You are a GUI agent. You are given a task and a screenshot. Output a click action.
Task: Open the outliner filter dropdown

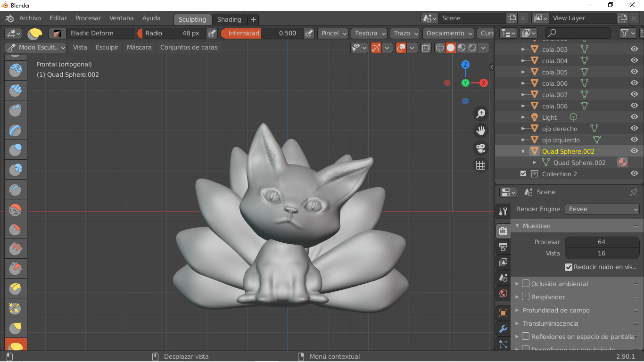pyautogui.click(x=627, y=33)
